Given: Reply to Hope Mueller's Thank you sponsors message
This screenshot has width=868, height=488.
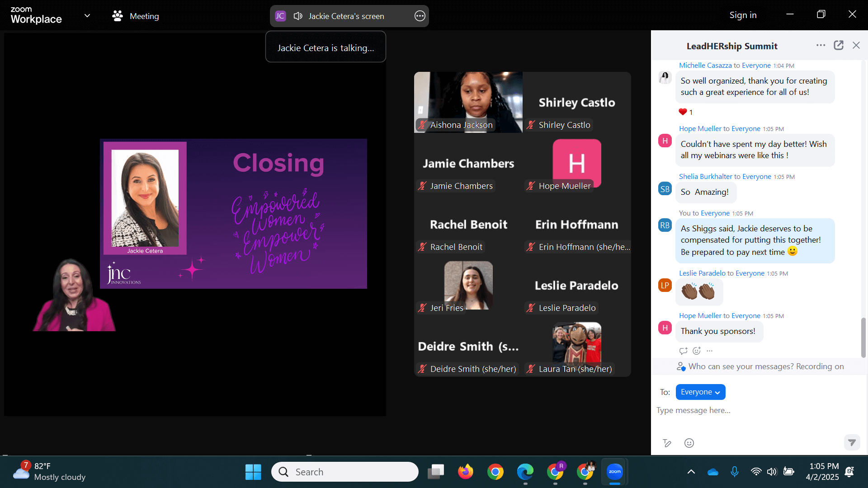Looking at the screenshot, I should 683,351.
